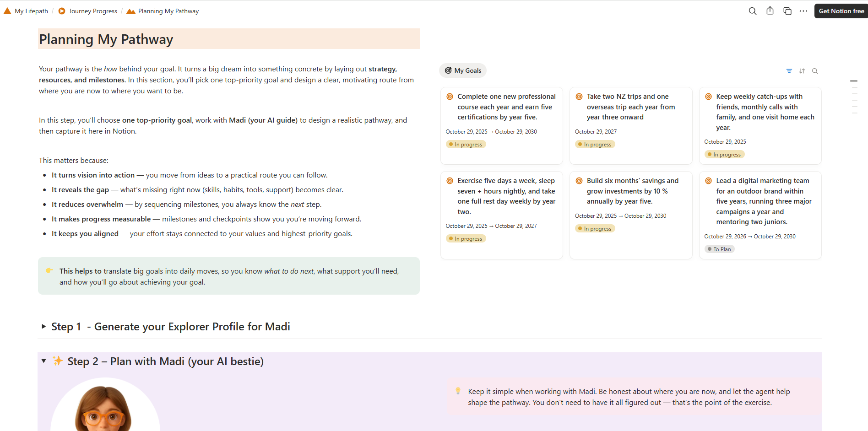
Task: Open the NZ trips goal card
Action: pyautogui.click(x=630, y=107)
